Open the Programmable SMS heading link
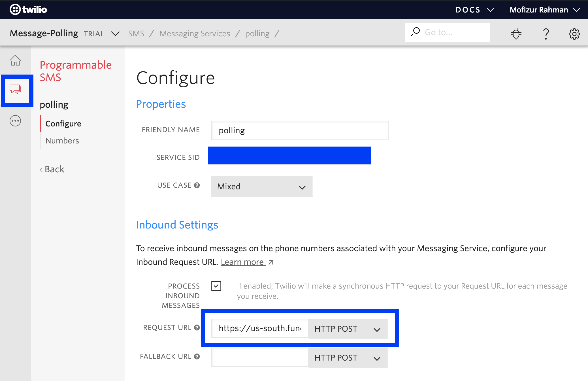The height and width of the screenshot is (381, 588). 76,71
